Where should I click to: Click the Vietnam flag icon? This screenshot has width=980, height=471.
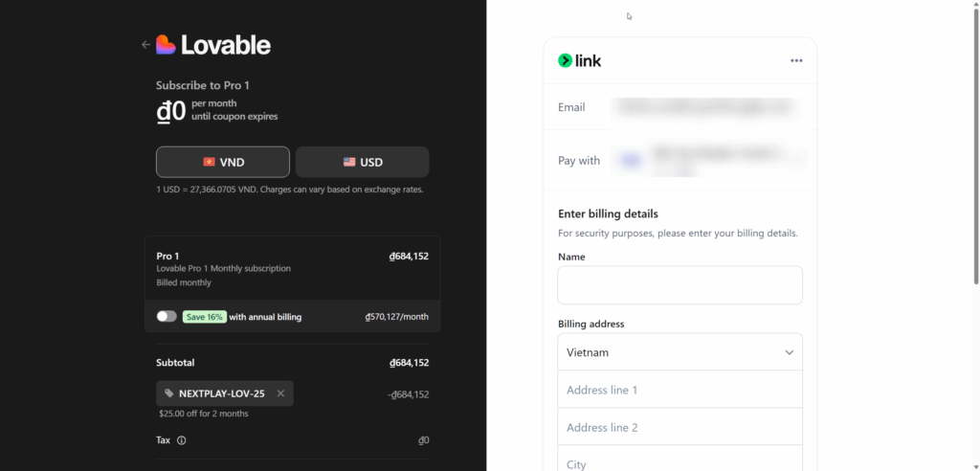[209, 163]
